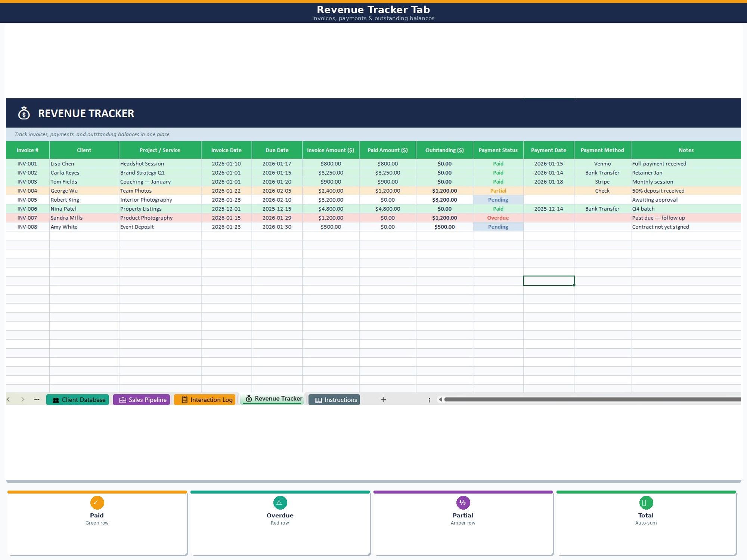This screenshot has height=560, width=747.
Task: Open the vertical three-dot options handle
Action: pyautogui.click(x=430, y=400)
